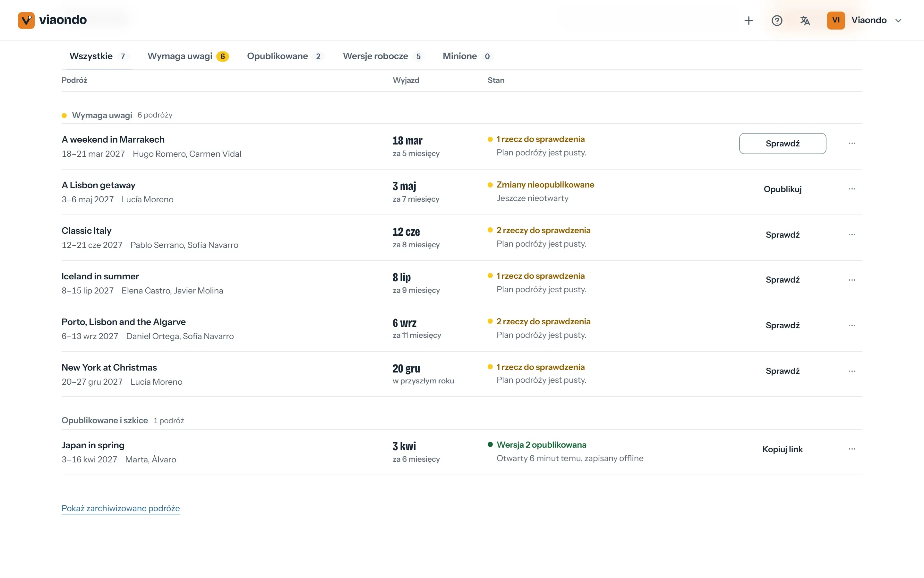
Task: Click the VI account avatar
Action: tap(836, 20)
